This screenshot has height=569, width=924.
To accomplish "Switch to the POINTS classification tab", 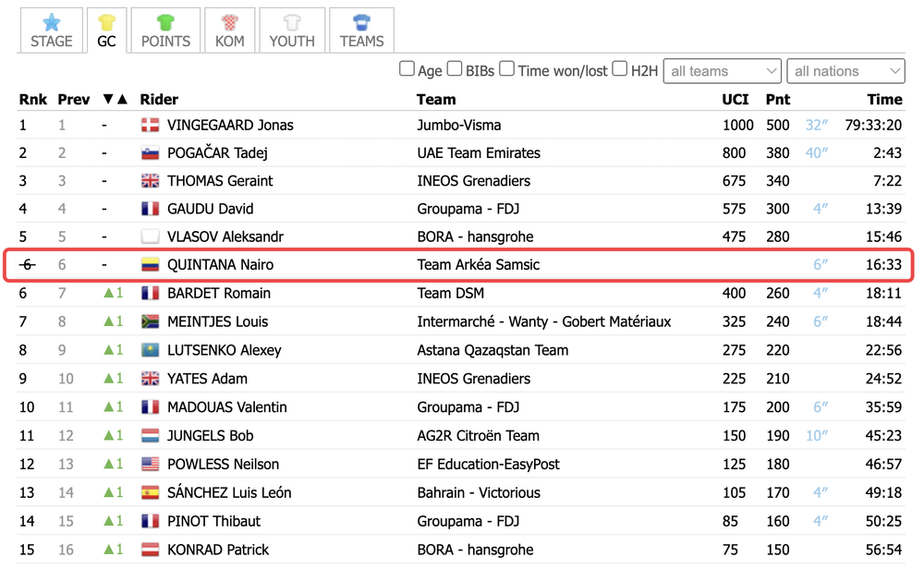I will [165, 30].
